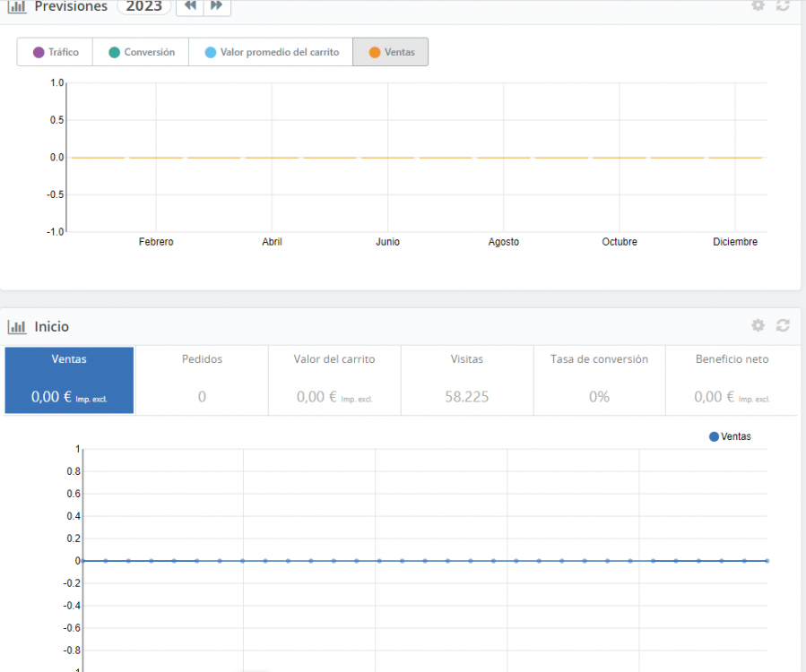The width and height of the screenshot is (806, 672).
Task: Open the Previsiones panel settings gear
Action: (758, 5)
